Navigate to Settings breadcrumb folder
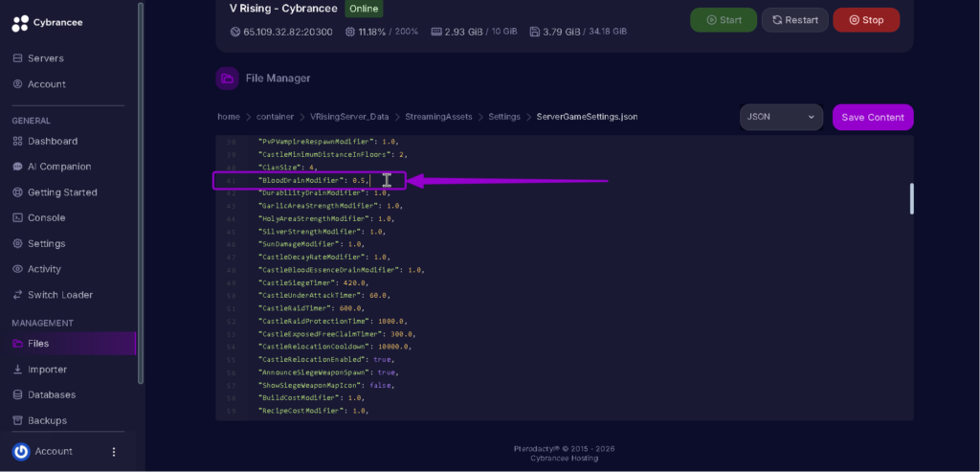The height and width of the screenshot is (472, 980). [504, 117]
